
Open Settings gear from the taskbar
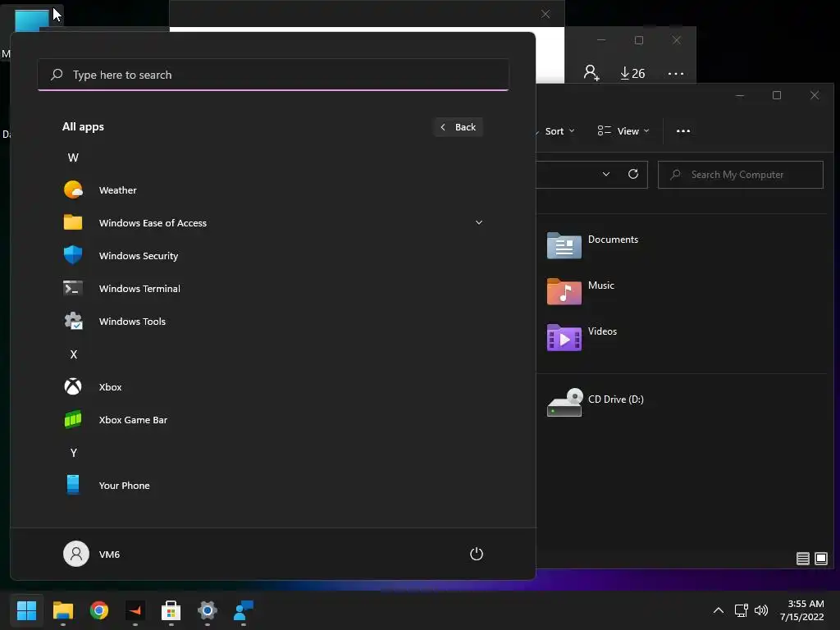[x=208, y=610]
